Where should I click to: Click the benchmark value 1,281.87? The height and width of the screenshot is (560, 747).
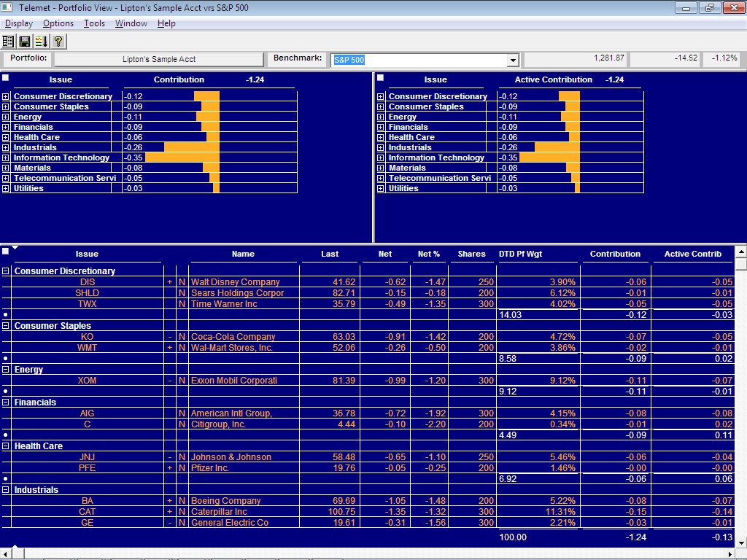(x=609, y=58)
